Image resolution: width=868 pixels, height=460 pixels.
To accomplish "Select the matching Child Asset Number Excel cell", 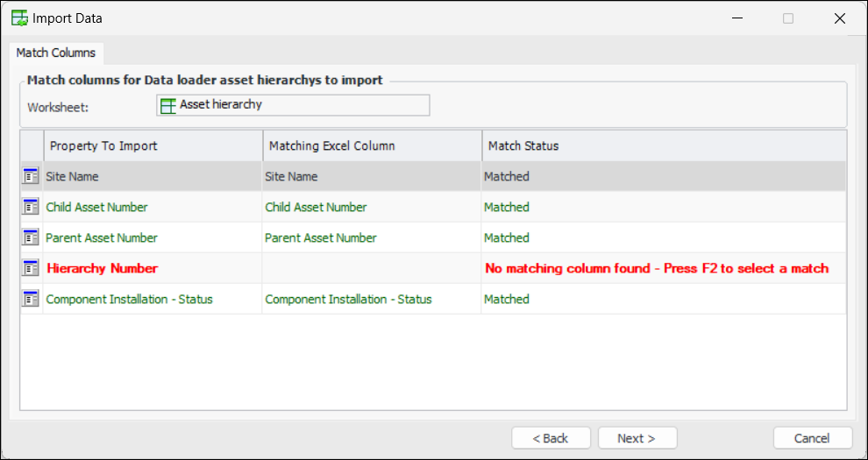I will [317, 208].
